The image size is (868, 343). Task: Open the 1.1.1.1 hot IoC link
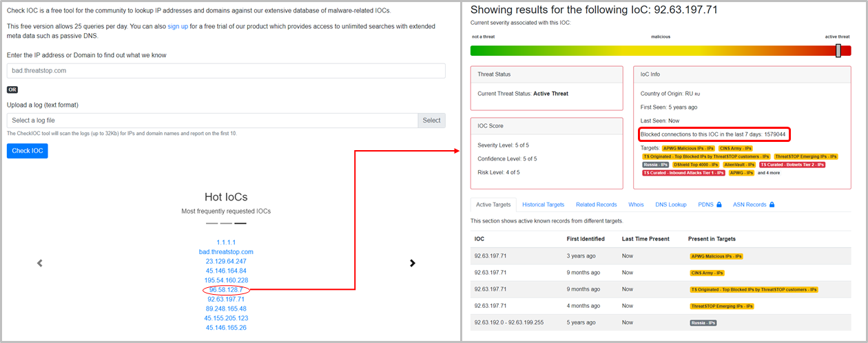[x=226, y=242]
